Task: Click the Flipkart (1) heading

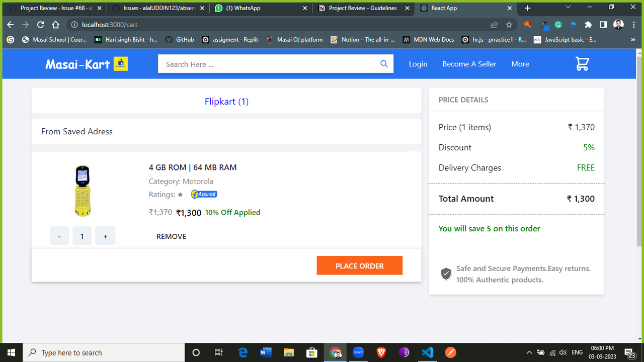Action: pos(226,102)
